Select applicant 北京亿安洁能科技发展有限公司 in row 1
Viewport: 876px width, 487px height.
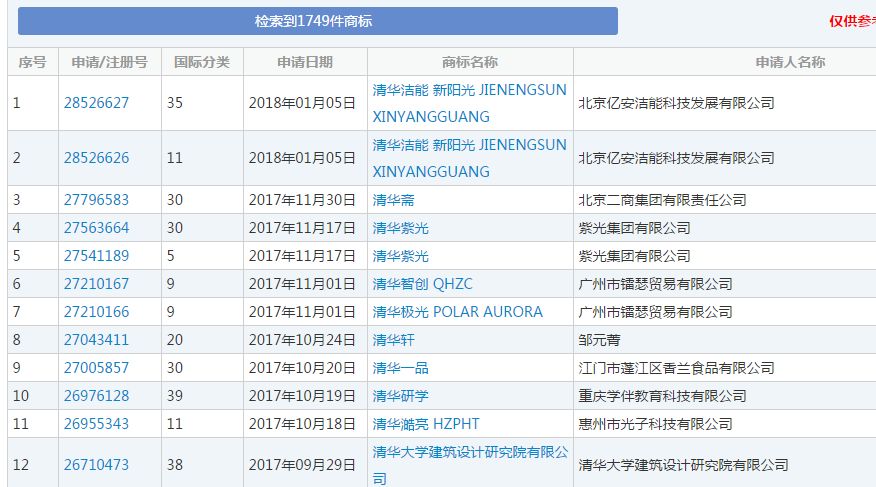click(x=676, y=103)
